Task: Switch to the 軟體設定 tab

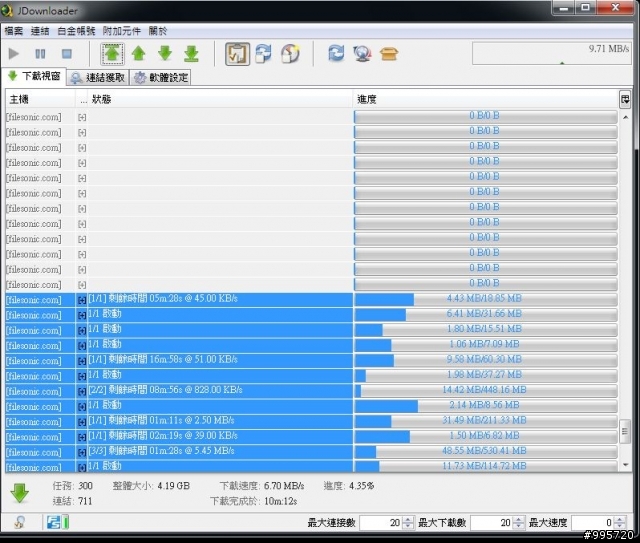Action: (161, 78)
